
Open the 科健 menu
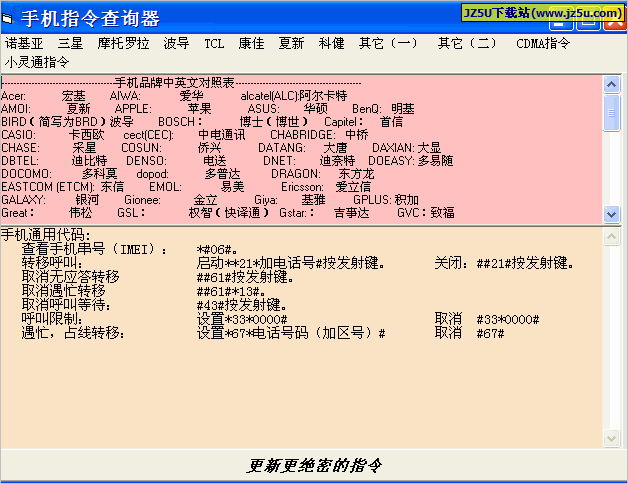tap(331, 43)
